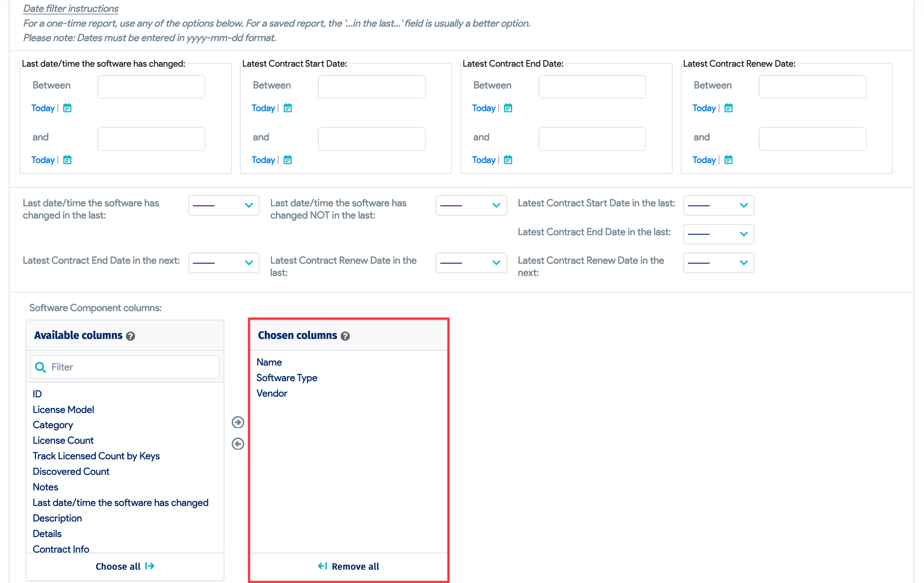The width and height of the screenshot is (924, 583).
Task: Open 'changed NOT in the last' dropdown
Action: pos(471,205)
